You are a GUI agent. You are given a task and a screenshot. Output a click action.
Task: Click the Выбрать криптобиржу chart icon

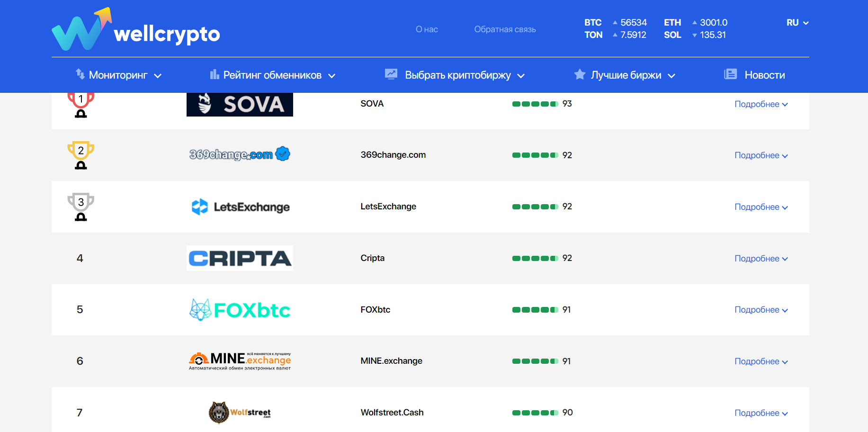pyautogui.click(x=391, y=74)
